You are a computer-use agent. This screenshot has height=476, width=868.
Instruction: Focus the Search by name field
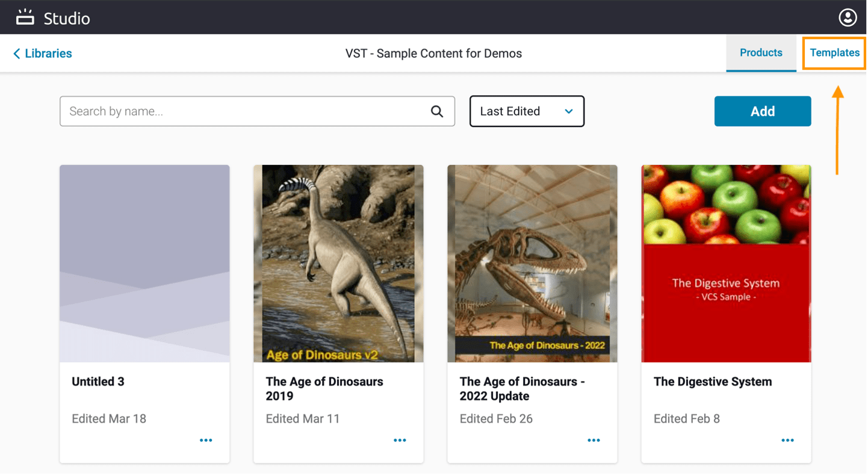tap(244, 111)
